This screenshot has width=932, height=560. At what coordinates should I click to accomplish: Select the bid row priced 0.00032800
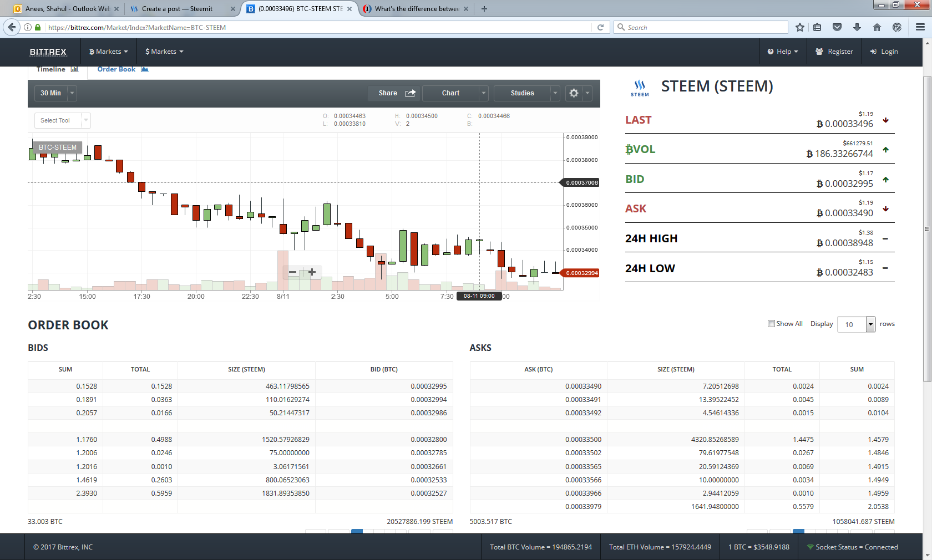click(x=240, y=440)
